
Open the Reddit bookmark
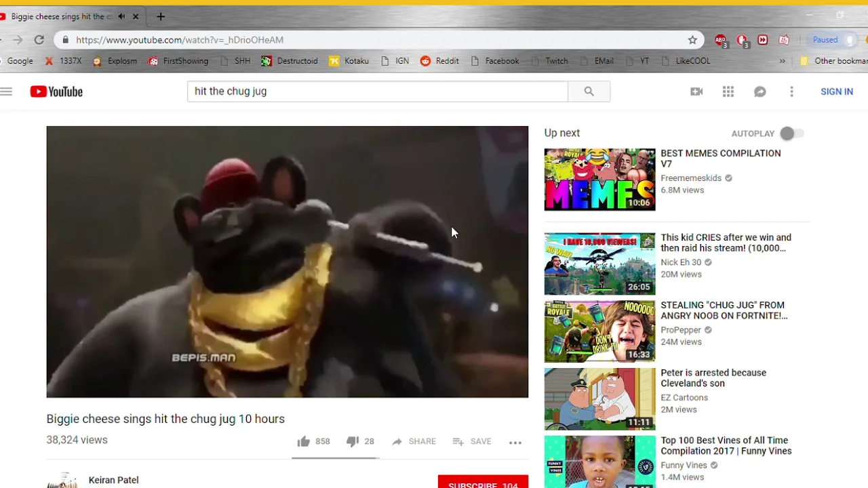tap(439, 61)
